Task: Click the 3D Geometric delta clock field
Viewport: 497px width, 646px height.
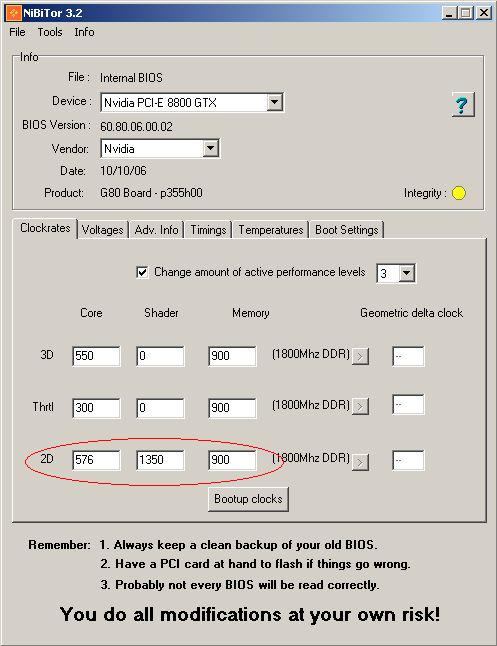Action: pyautogui.click(x=408, y=356)
